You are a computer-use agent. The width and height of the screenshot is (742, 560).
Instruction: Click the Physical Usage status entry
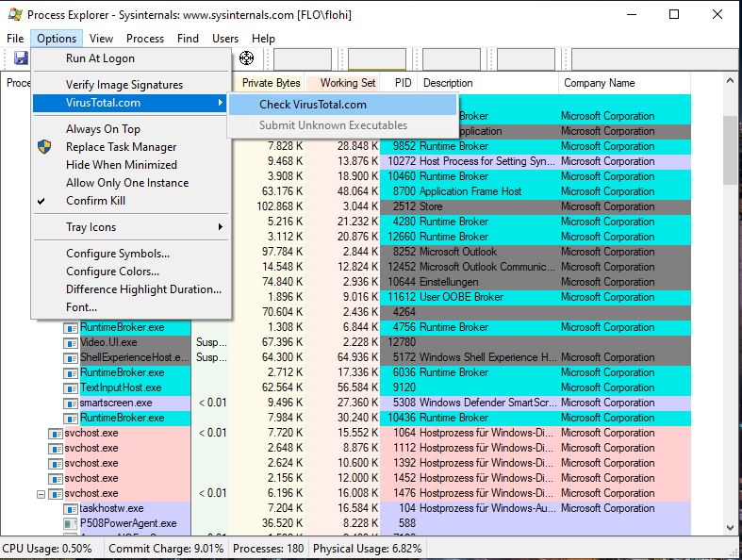click(x=367, y=549)
